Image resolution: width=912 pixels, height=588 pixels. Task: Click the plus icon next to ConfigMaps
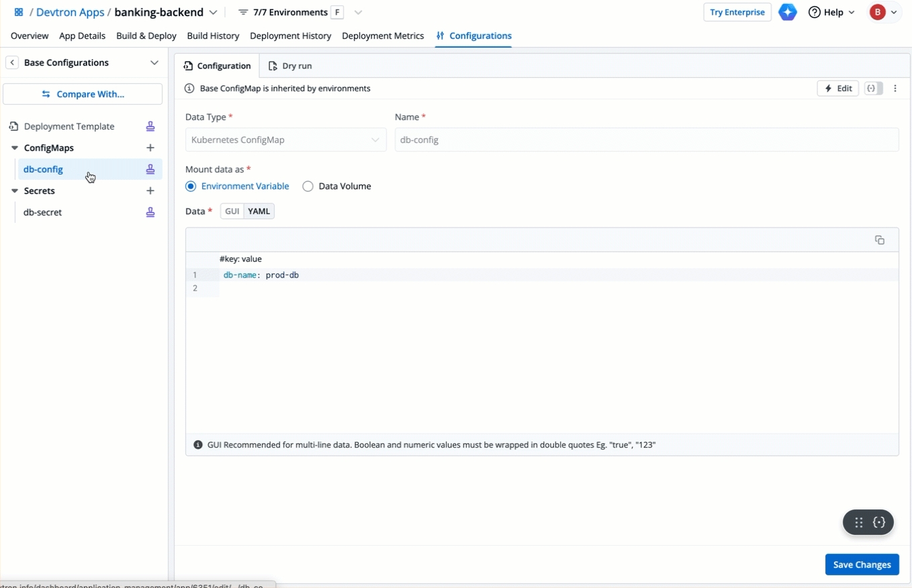pos(150,148)
